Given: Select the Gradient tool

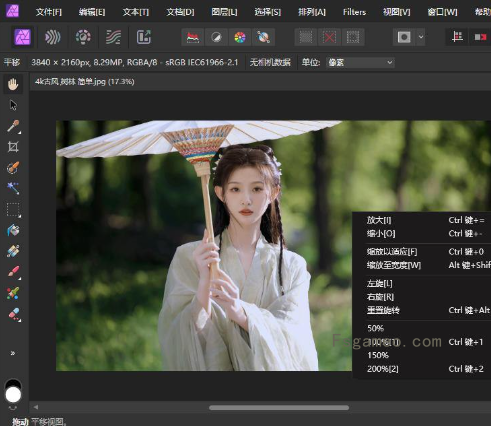Looking at the screenshot, I should pyautogui.click(x=13, y=251).
